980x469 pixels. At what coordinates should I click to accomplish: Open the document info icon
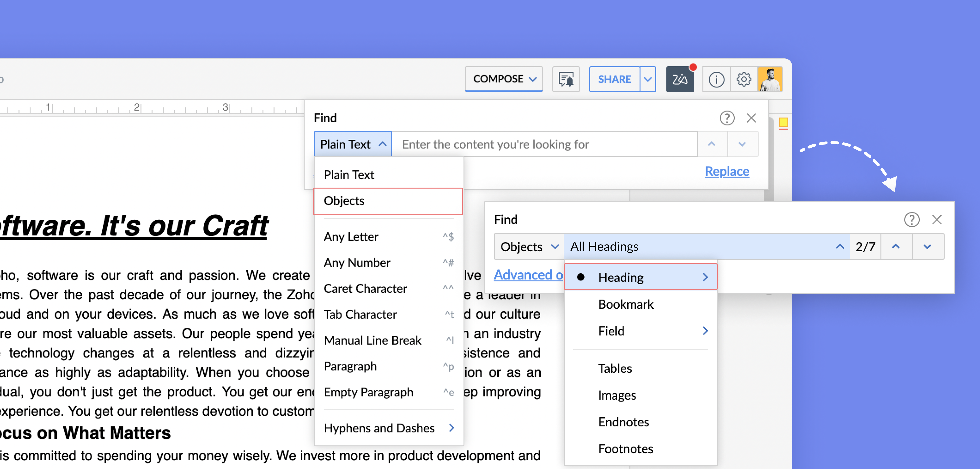point(716,79)
